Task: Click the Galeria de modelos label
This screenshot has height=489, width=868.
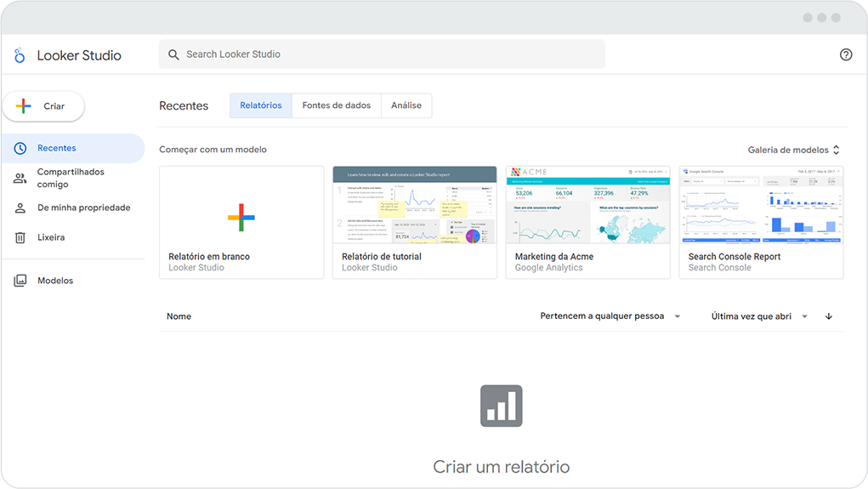Action: click(788, 150)
